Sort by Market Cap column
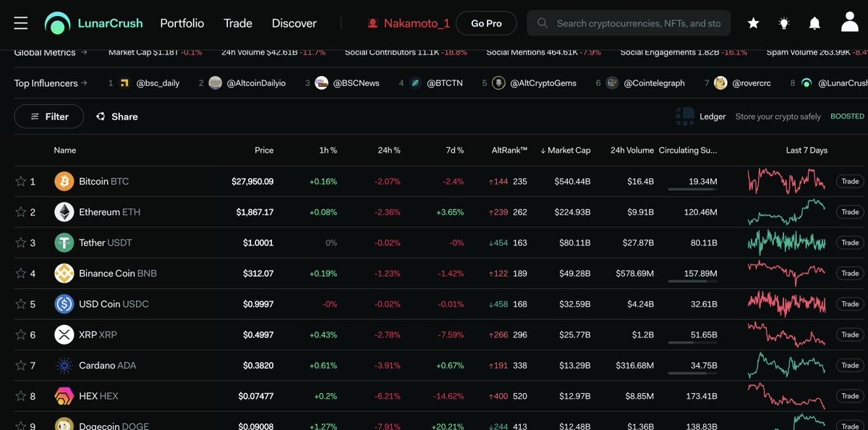The width and height of the screenshot is (868, 430). pos(565,150)
